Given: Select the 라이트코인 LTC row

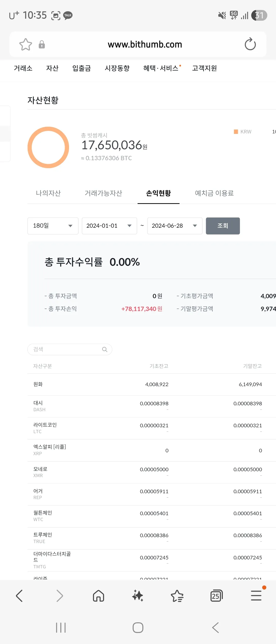Looking at the screenshot, I should (x=152, y=428).
